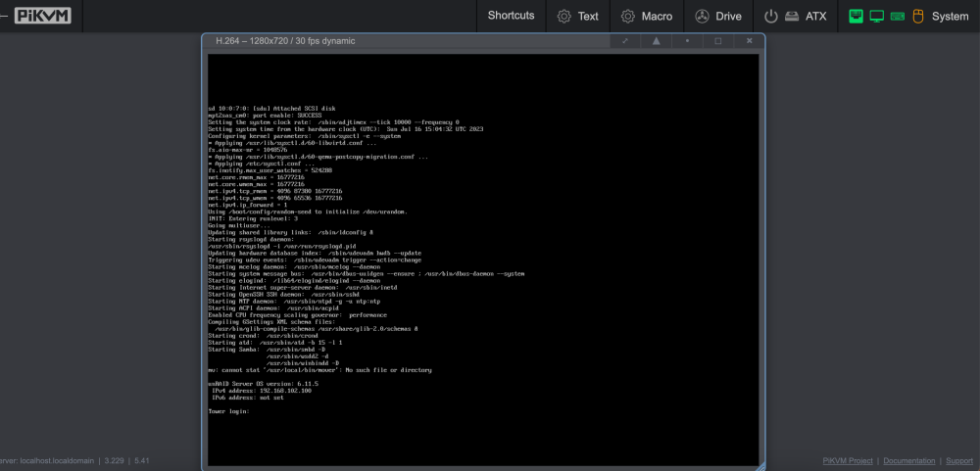Click the 'INIT: Entering runlevel: 3' line
Image resolution: width=980 pixels, height=471 pixels.
click(x=251, y=218)
